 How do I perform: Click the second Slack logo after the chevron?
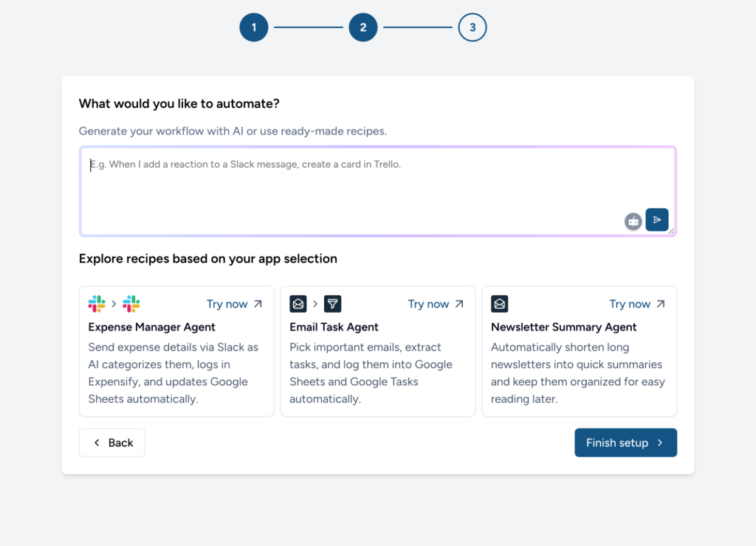[131, 304]
